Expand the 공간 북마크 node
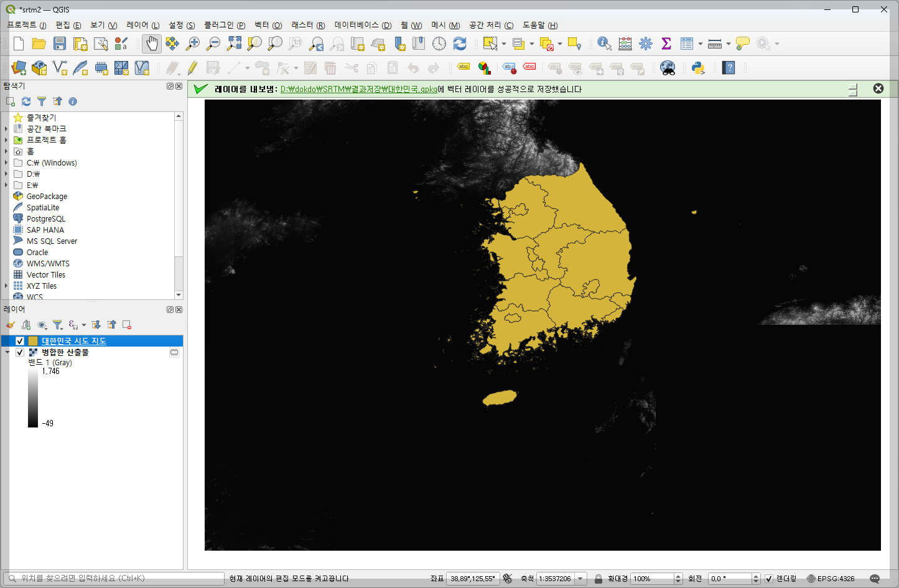 [6, 129]
